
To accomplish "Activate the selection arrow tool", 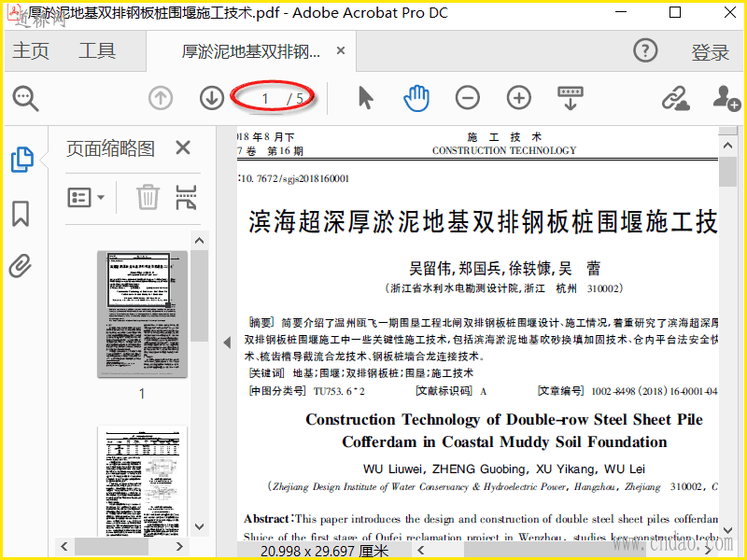I will [365, 98].
